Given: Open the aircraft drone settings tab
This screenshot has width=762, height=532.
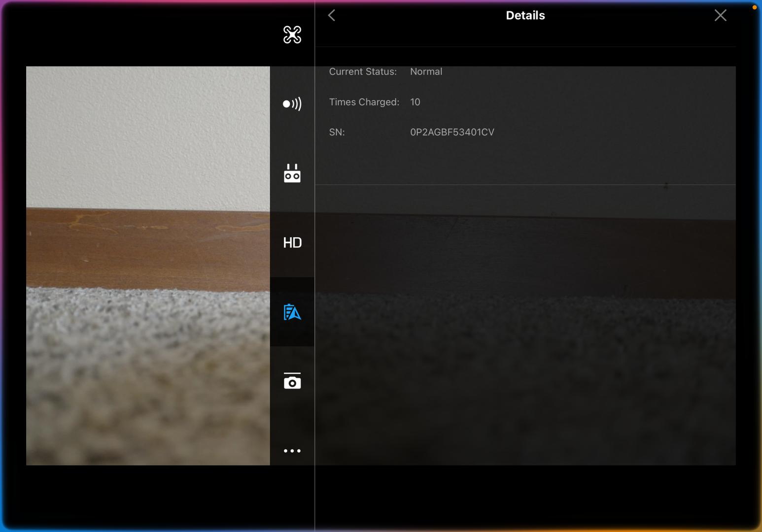Looking at the screenshot, I should click(292, 34).
